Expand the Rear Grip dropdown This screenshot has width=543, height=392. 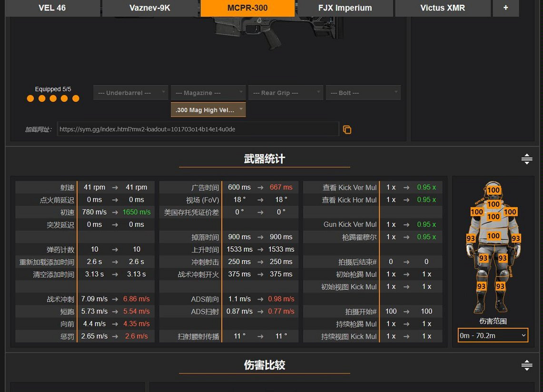[x=286, y=93]
